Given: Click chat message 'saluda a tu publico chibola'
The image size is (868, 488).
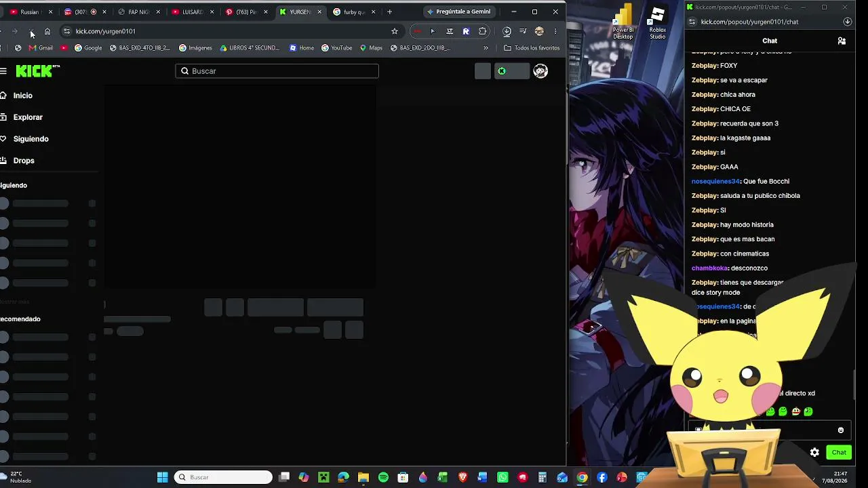Looking at the screenshot, I should pyautogui.click(x=760, y=196).
